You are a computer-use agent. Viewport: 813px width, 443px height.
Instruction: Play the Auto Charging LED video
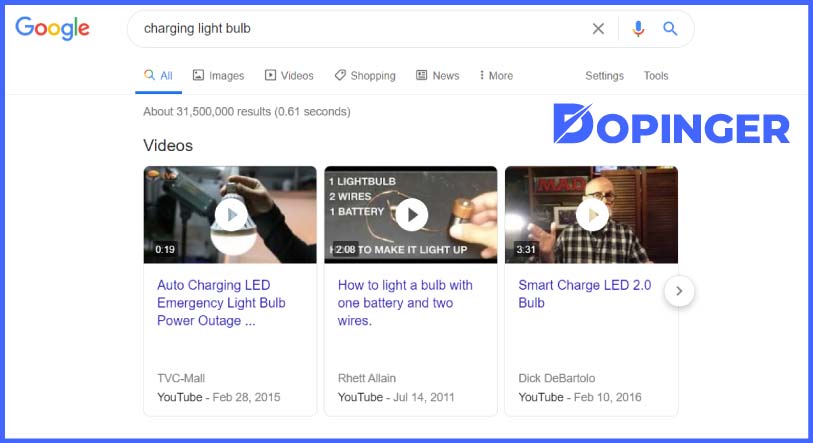tap(231, 214)
